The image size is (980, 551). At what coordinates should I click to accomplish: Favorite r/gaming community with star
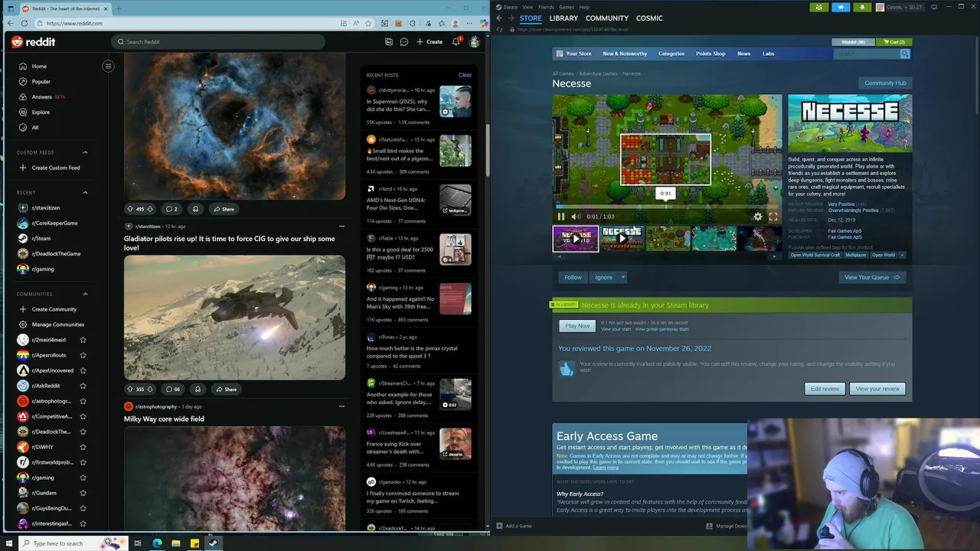click(x=83, y=478)
